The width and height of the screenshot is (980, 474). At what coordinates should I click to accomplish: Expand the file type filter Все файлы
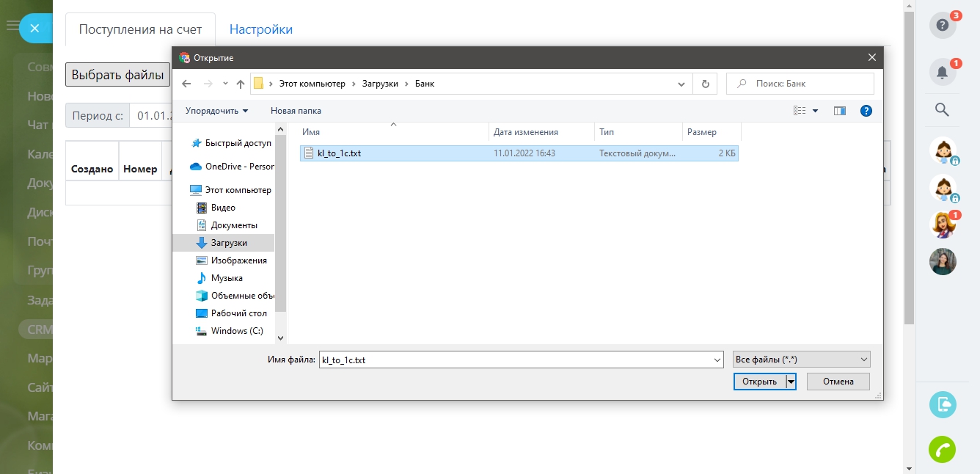(801, 360)
